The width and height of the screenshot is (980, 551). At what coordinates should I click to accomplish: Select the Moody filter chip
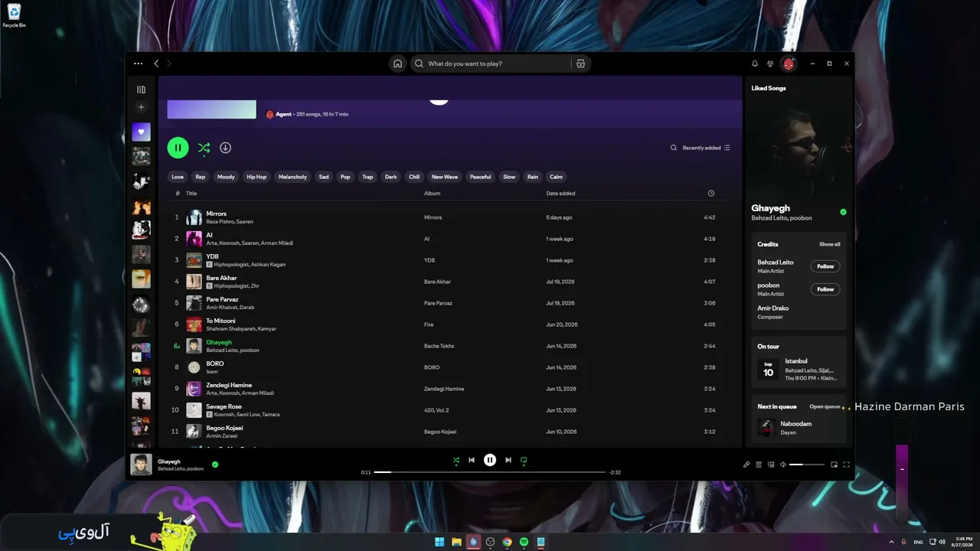click(x=226, y=177)
